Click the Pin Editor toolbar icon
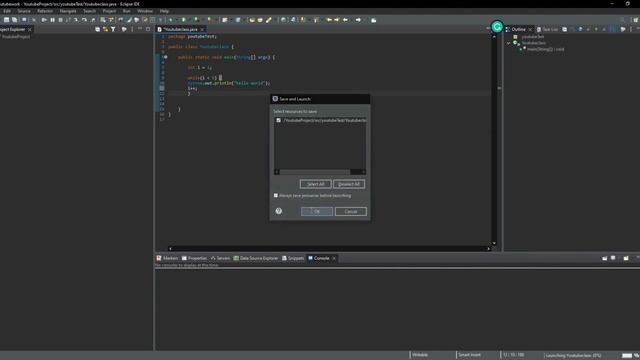 pos(373,20)
